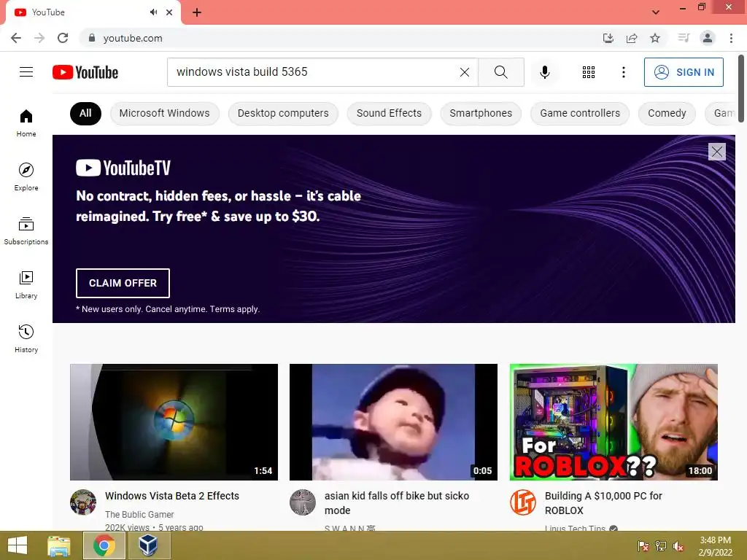Close the YouTube TV banner
This screenshot has height=560, width=747.
[717, 152]
